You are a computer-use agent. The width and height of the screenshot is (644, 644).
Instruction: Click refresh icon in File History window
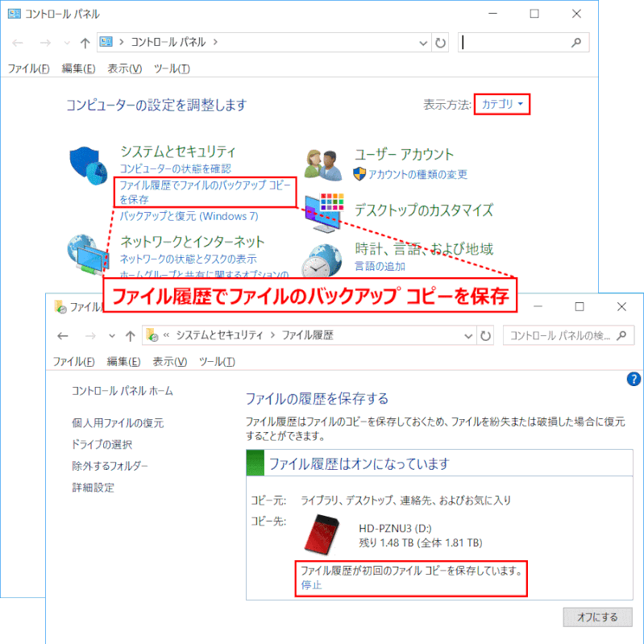[485, 336]
